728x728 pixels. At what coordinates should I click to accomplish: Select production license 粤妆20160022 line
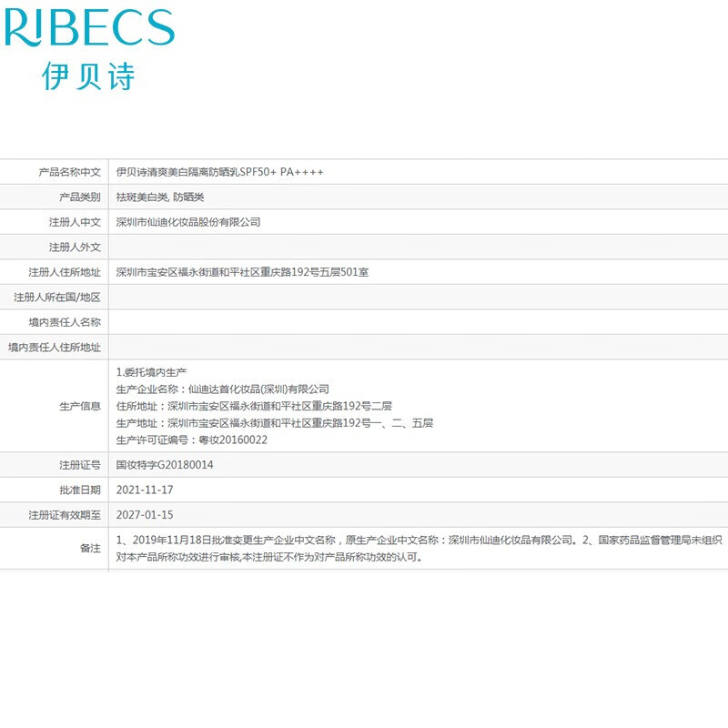click(x=192, y=440)
